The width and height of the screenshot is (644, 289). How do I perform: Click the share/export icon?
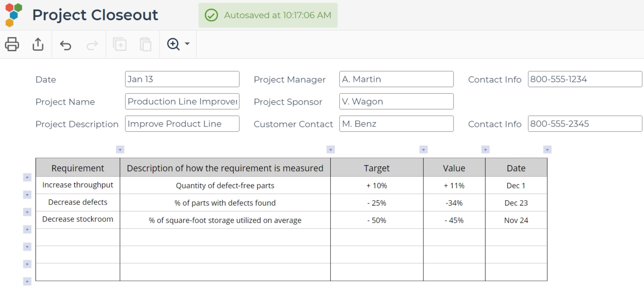click(38, 44)
